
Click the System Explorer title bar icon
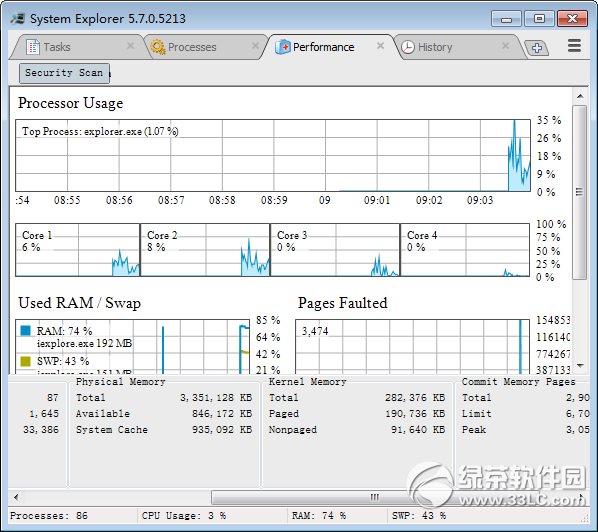pos(18,18)
